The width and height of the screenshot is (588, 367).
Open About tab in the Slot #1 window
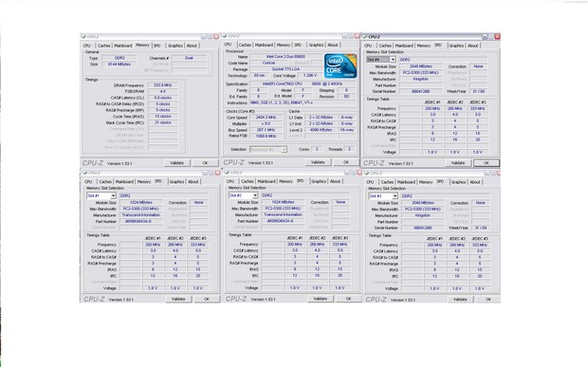click(193, 181)
